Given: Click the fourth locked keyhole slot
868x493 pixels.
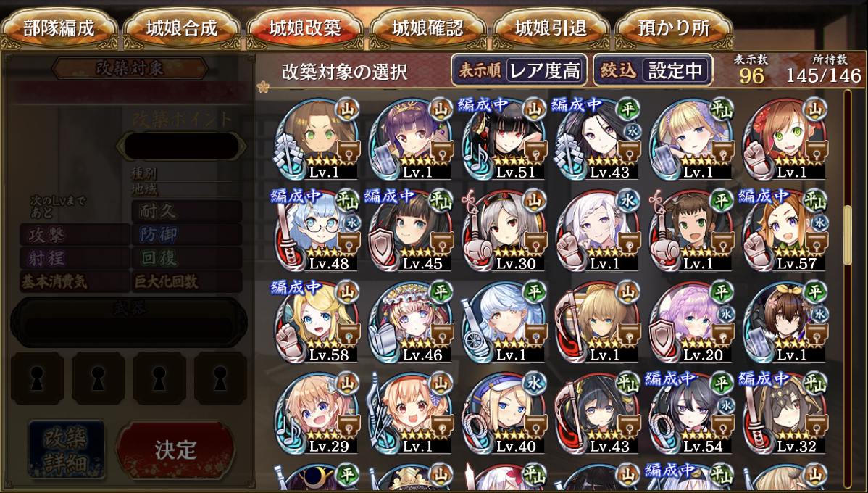Looking at the screenshot, I should [x=220, y=378].
